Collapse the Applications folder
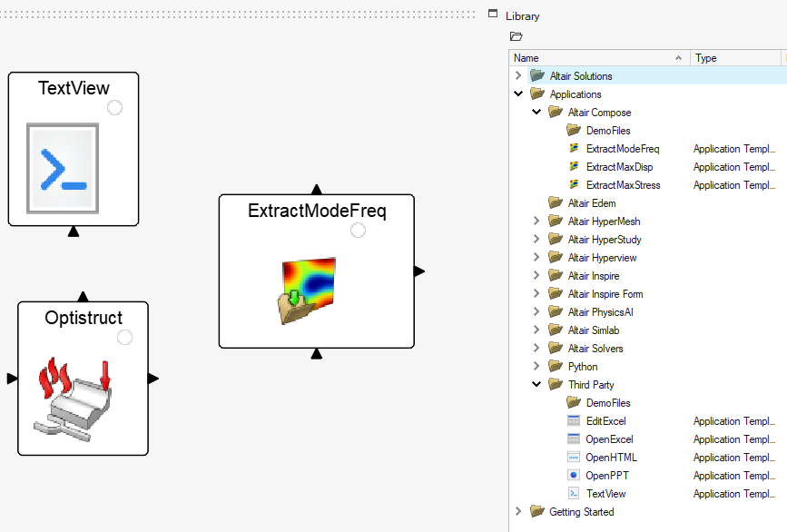The image size is (787, 532). tap(518, 94)
